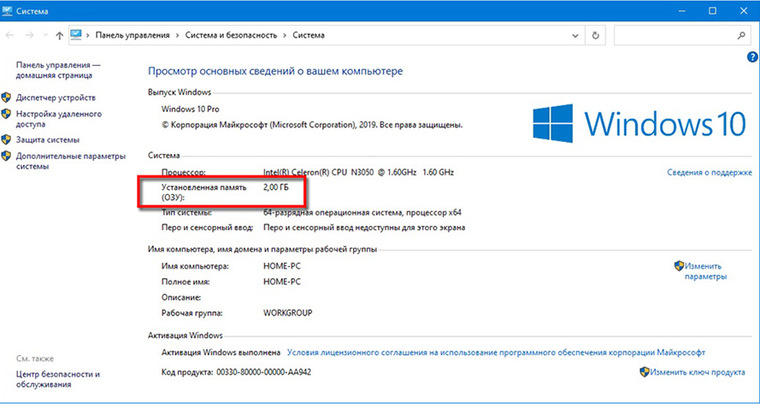Click shield icon beside 'Дополнительные параметры системы'
The height and width of the screenshot is (408, 760).
tap(6, 156)
